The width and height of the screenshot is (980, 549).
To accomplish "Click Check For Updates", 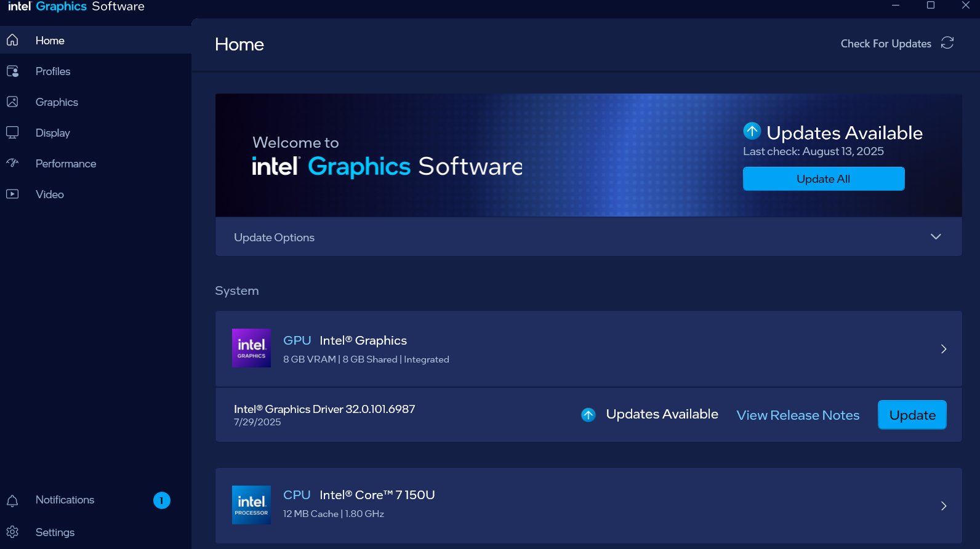I will coord(886,43).
